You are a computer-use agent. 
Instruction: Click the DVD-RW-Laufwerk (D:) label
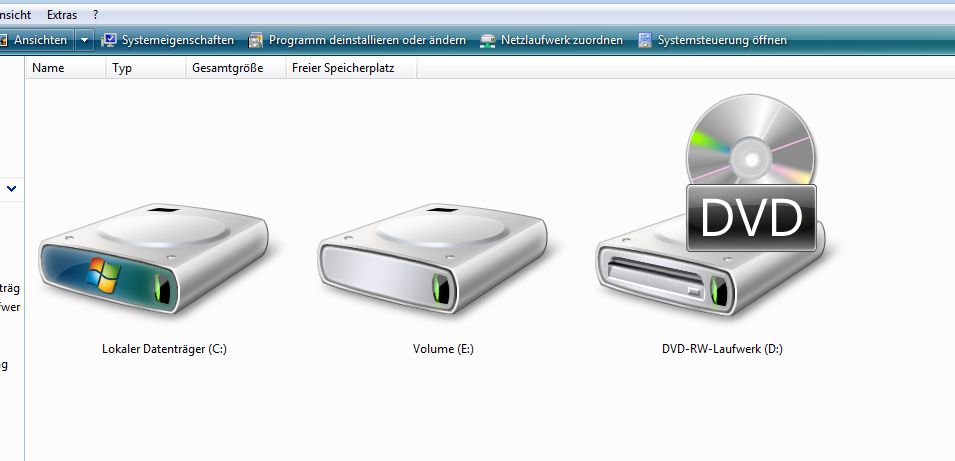[x=722, y=349]
